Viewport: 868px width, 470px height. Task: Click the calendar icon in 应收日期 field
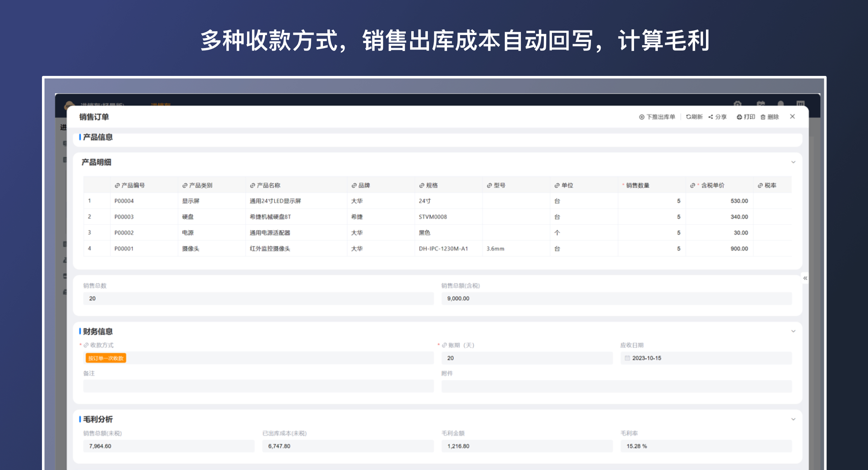[627, 358]
